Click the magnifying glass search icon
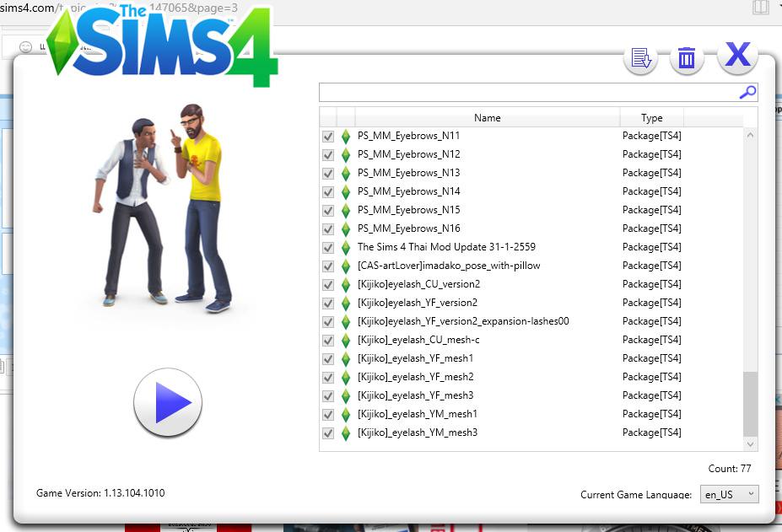Image resolution: width=782 pixels, height=532 pixels. click(747, 92)
